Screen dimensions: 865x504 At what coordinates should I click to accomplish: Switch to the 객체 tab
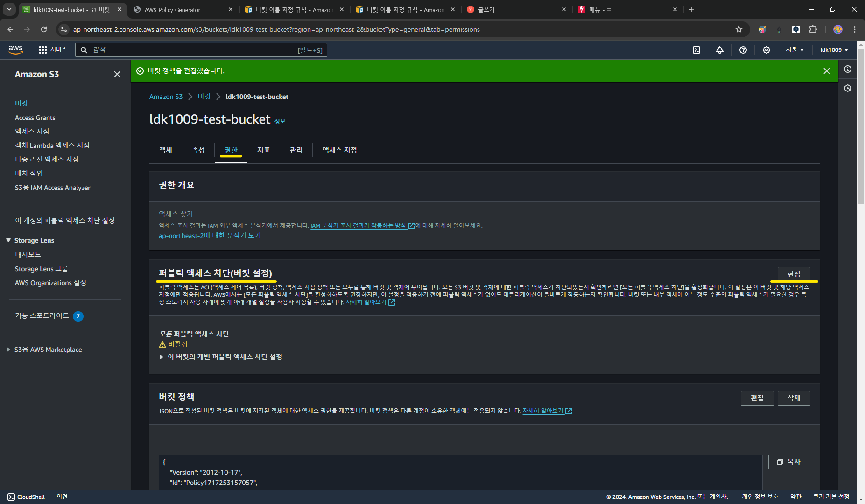[x=166, y=150]
